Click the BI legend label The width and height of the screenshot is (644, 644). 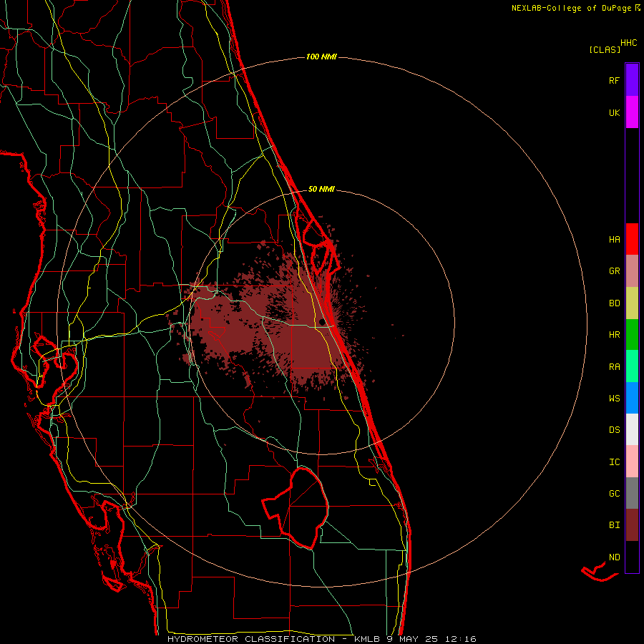pos(614,525)
